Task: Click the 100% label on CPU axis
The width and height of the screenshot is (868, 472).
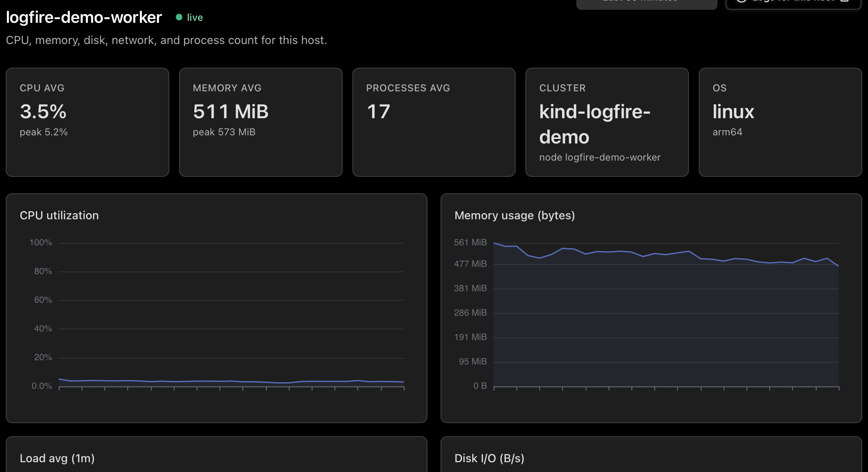Action: pos(41,243)
